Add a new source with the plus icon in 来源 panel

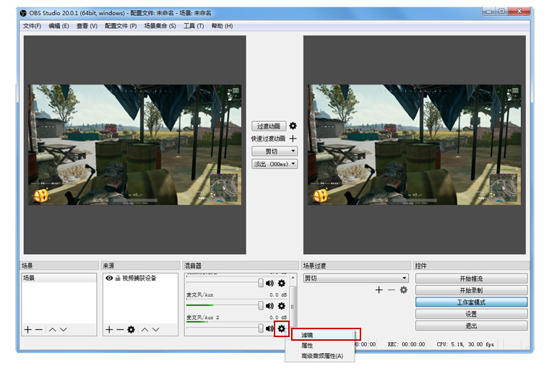coord(109,330)
